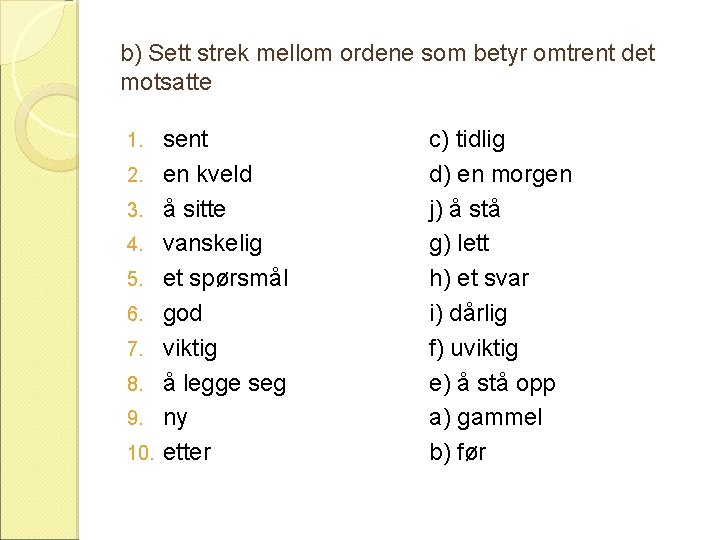The width and height of the screenshot is (720, 540).
Task: Click the word "vanskelig"
Action: point(213,244)
